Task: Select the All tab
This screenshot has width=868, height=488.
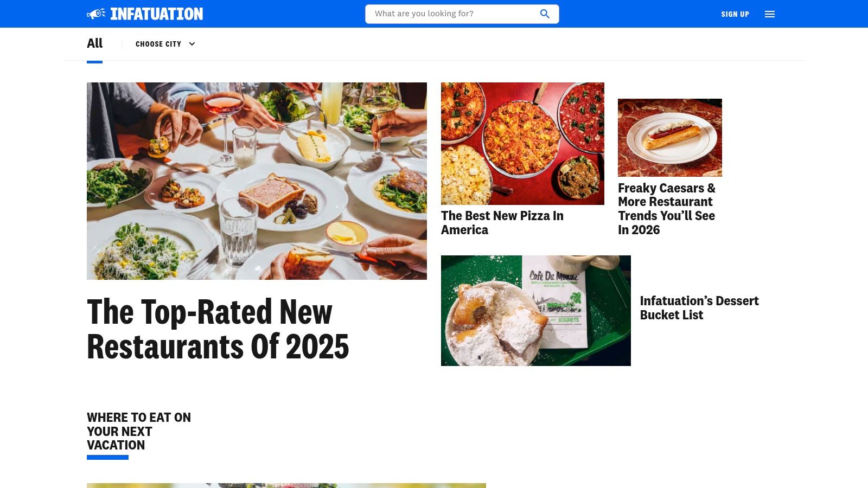Action: coord(94,43)
